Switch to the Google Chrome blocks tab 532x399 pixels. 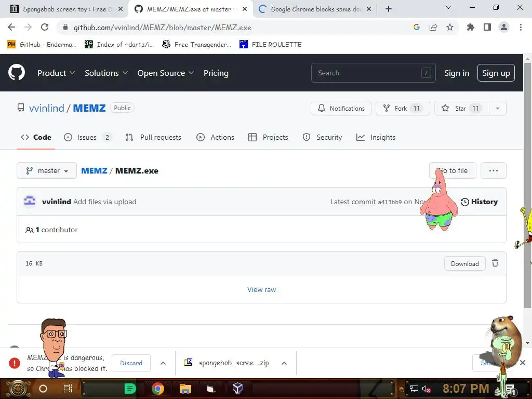(314, 9)
